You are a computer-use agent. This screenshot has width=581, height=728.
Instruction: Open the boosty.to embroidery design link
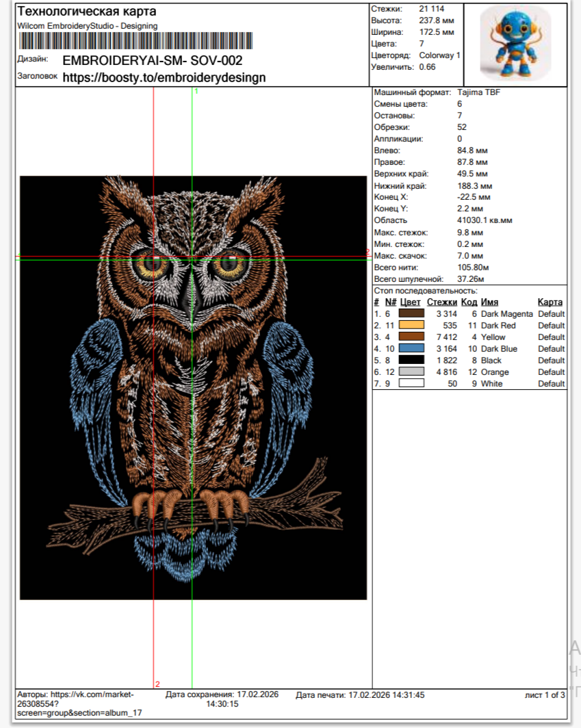click(164, 77)
